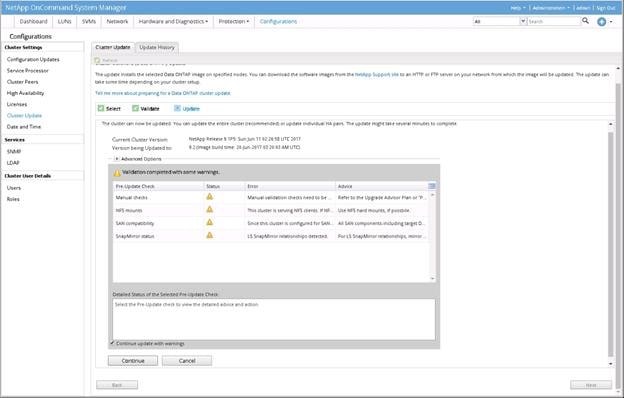
Task: Click into the Search input field
Action: coord(554,21)
